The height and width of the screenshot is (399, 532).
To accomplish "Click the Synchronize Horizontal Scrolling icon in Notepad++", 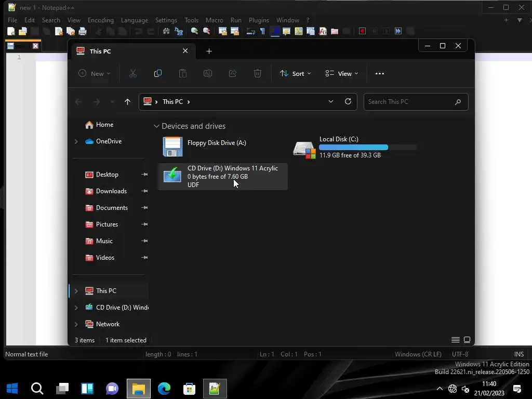I will click(234, 31).
